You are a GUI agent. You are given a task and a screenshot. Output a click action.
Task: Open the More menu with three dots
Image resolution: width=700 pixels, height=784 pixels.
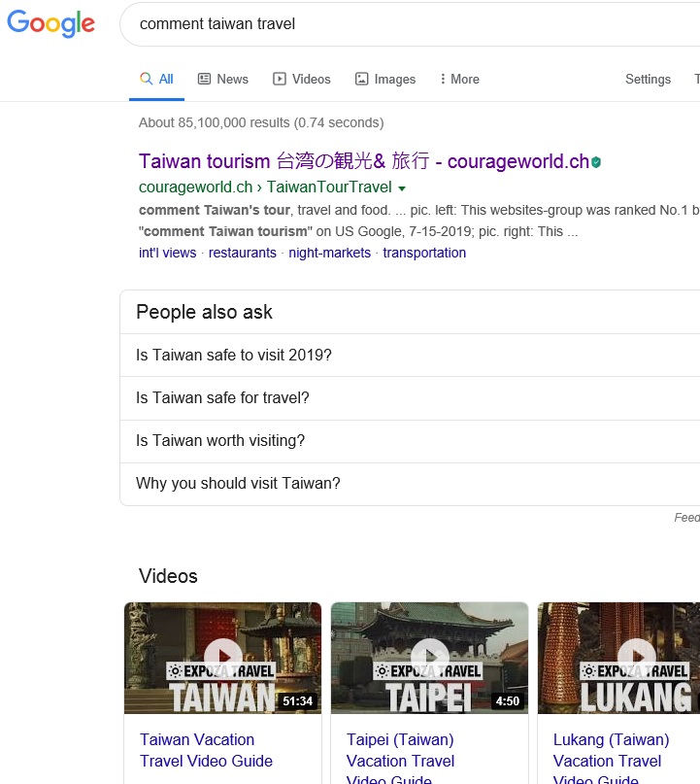[459, 79]
